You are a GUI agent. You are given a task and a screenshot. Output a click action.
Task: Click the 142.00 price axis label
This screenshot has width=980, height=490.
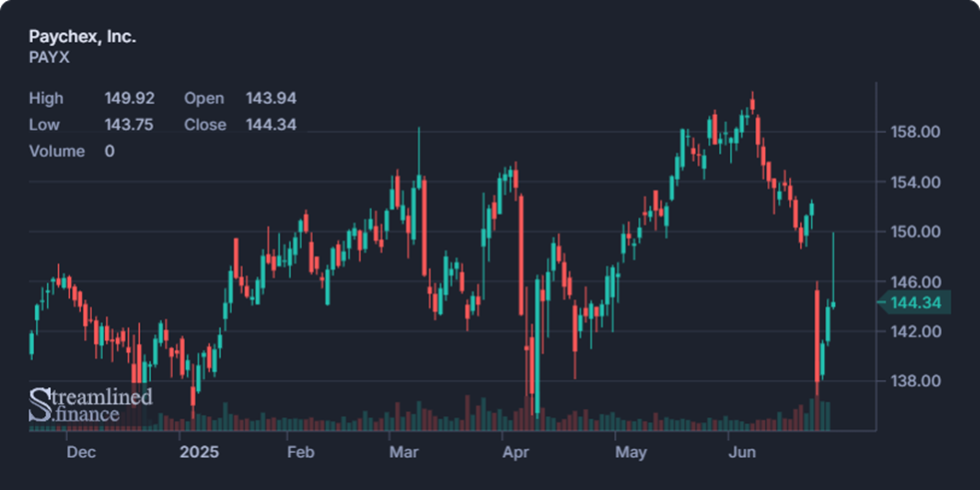pos(915,331)
